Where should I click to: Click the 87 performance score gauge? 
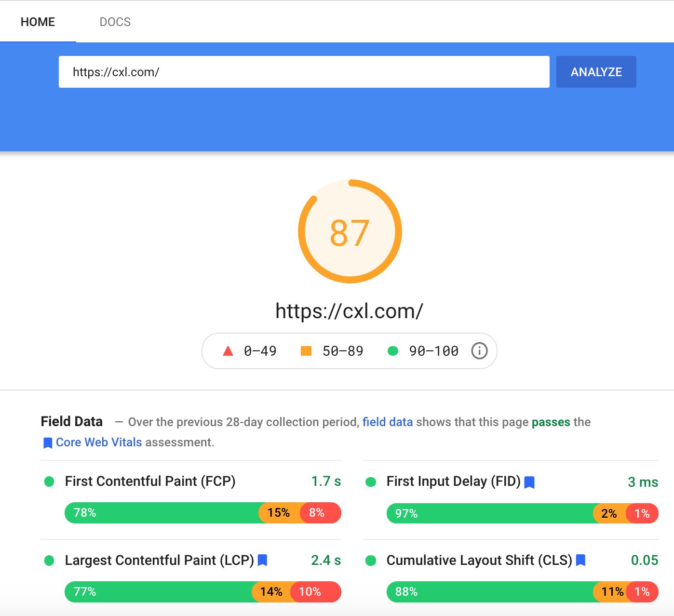pyautogui.click(x=350, y=231)
